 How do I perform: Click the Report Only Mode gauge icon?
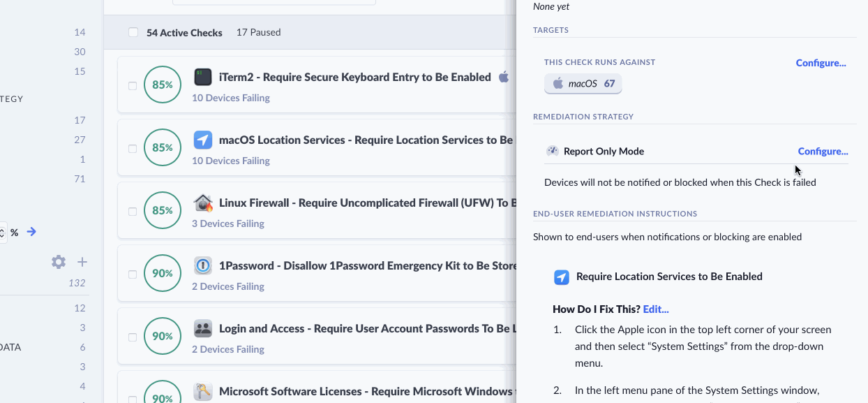point(553,151)
